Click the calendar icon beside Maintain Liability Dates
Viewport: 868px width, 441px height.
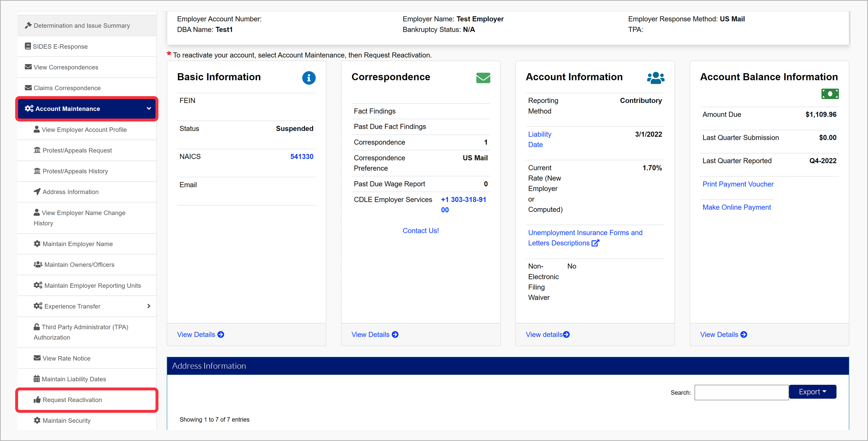click(37, 378)
